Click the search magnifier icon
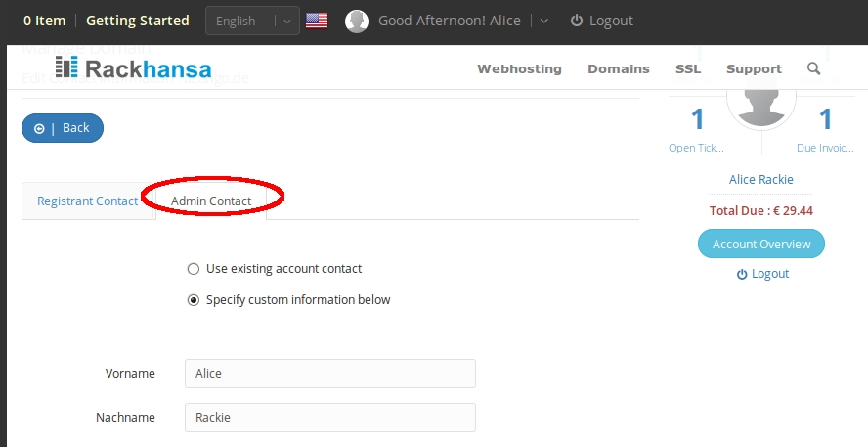Screen dimensions: 868x447 pos(813,68)
